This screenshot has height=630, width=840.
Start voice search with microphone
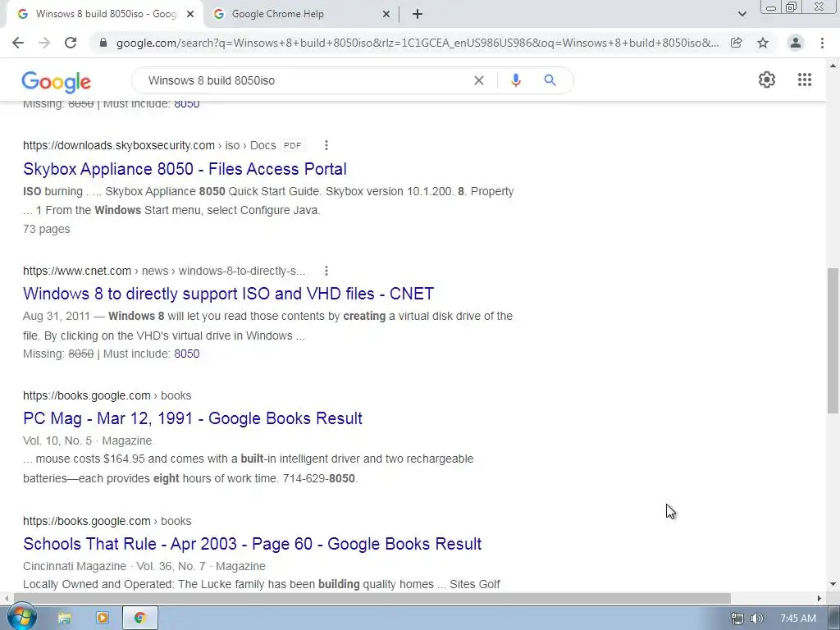tap(515, 80)
